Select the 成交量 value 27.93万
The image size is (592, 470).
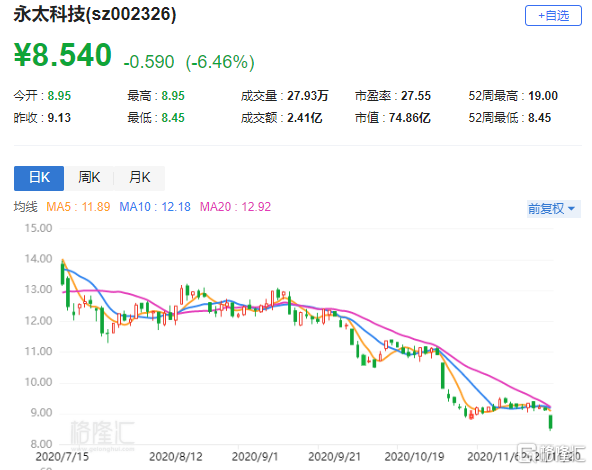click(x=308, y=96)
